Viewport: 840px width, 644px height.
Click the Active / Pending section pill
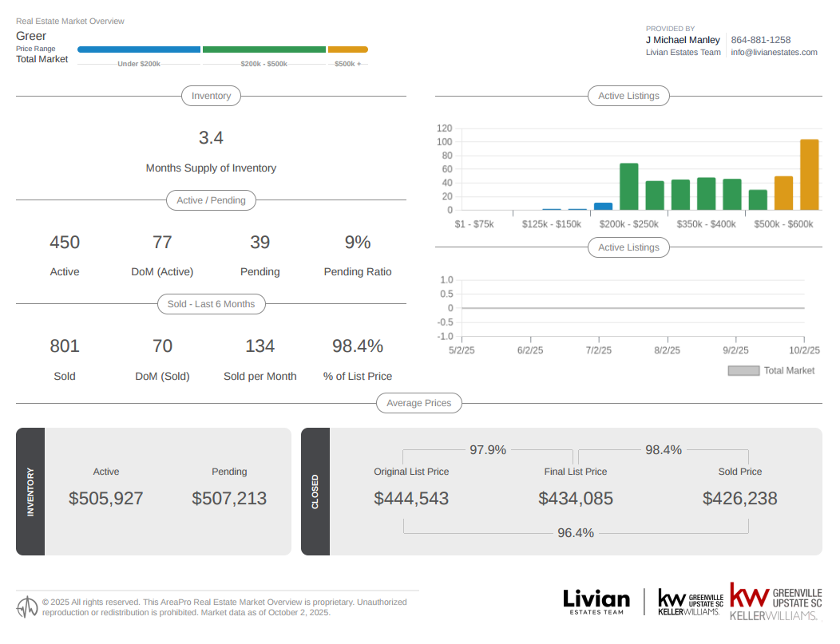click(211, 200)
